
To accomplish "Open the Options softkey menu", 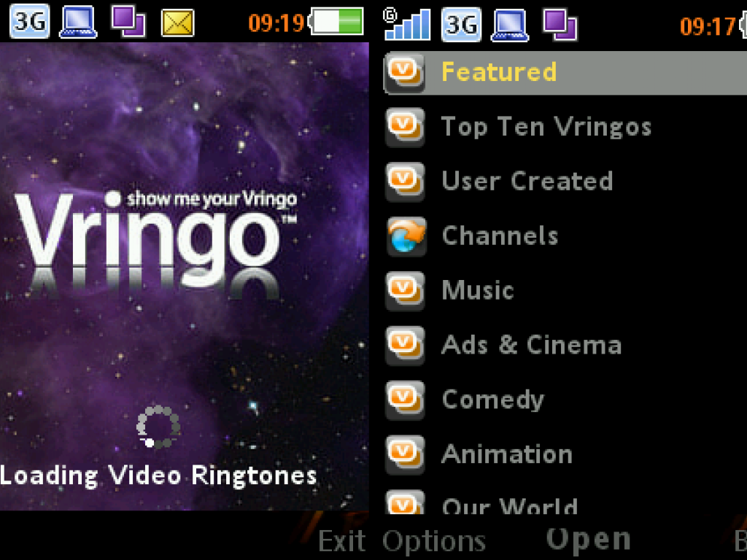I will [434, 542].
